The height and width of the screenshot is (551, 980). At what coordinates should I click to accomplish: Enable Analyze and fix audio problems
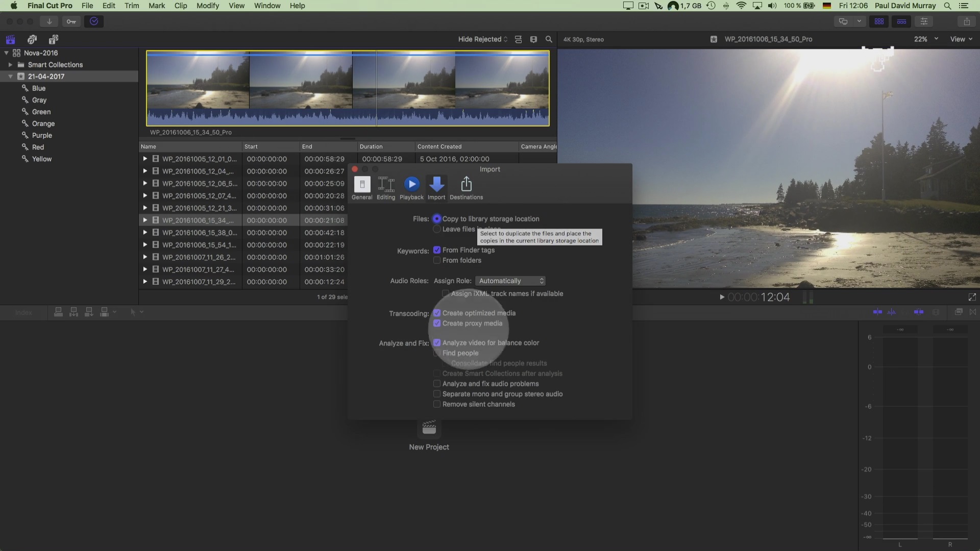pyautogui.click(x=437, y=384)
